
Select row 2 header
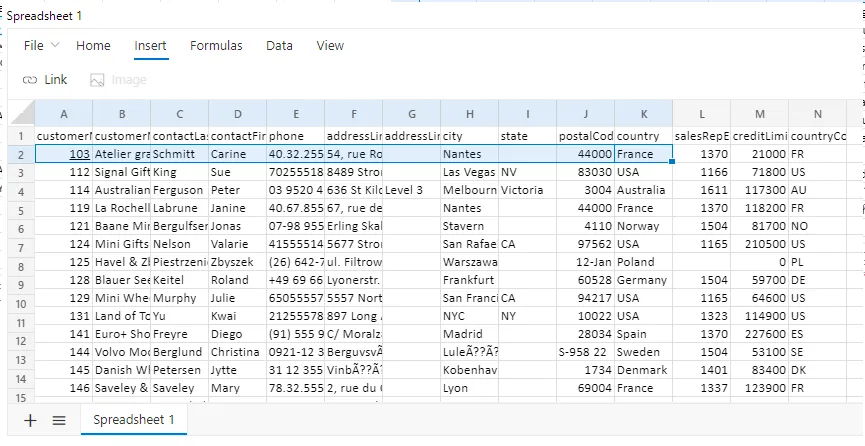tap(21, 154)
